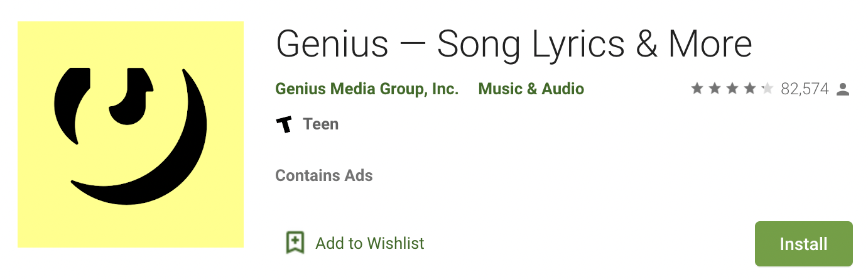The height and width of the screenshot is (279, 868).
Task: Click the Teen rating label text
Action: coord(321,124)
